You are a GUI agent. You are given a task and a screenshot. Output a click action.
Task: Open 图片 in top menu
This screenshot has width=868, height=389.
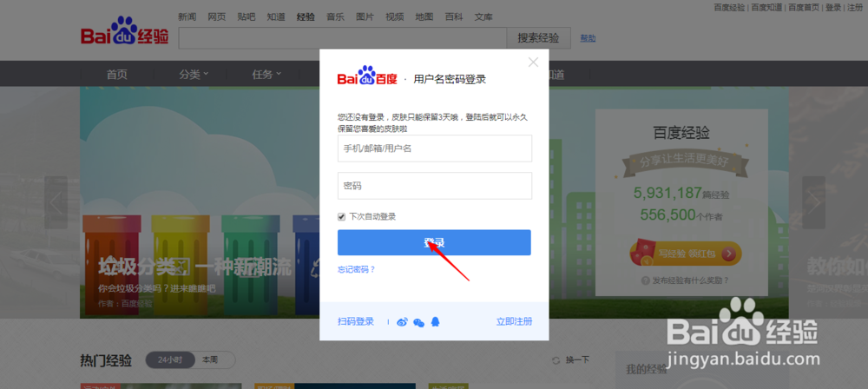point(365,16)
